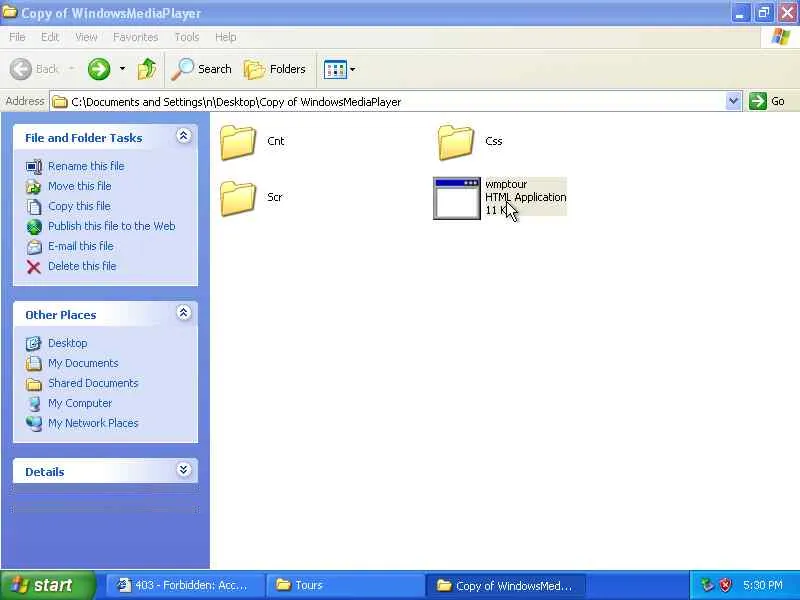Open the Forward history dropdown arrow

point(122,69)
